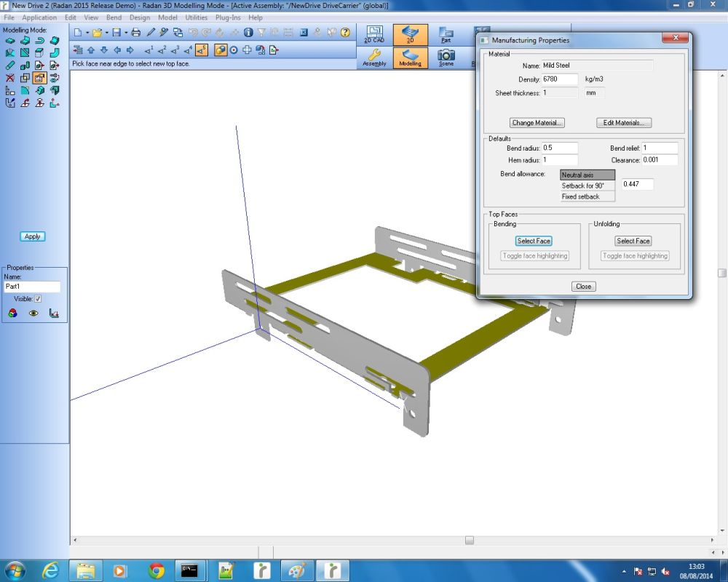This screenshot has width=728, height=582.
Task: Toggle the Visible checkbox for Part1
Action: tap(38, 299)
